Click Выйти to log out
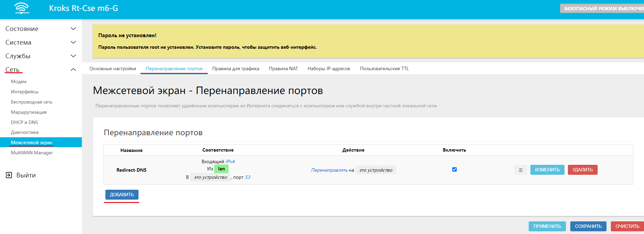Viewport: 644px width, 234px height. point(26,175)
